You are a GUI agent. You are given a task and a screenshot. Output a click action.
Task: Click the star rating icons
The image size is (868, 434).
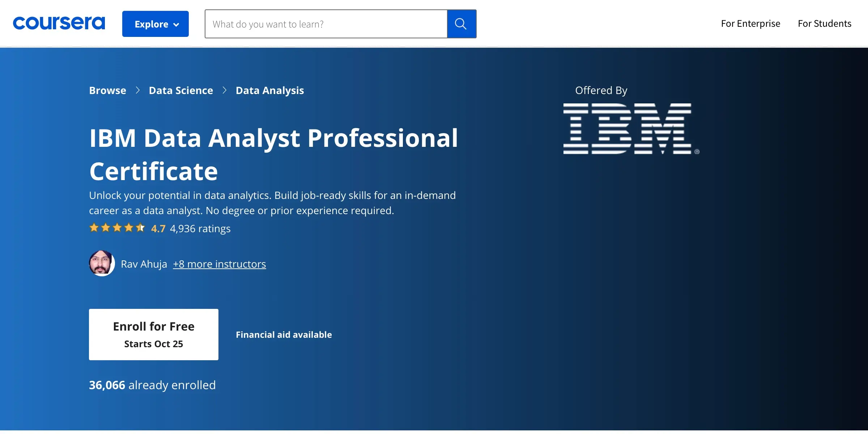(x=117, y=228)
